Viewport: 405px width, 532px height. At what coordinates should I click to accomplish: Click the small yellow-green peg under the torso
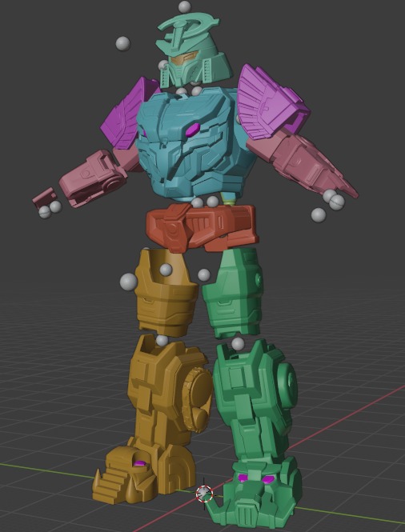227,198
